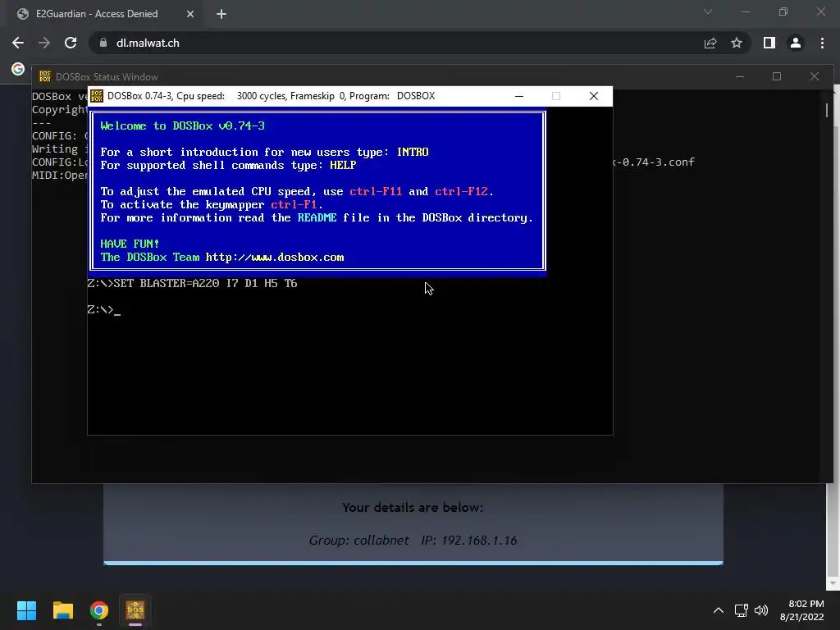Click the Chrome forward arrow

pos(44,43)
